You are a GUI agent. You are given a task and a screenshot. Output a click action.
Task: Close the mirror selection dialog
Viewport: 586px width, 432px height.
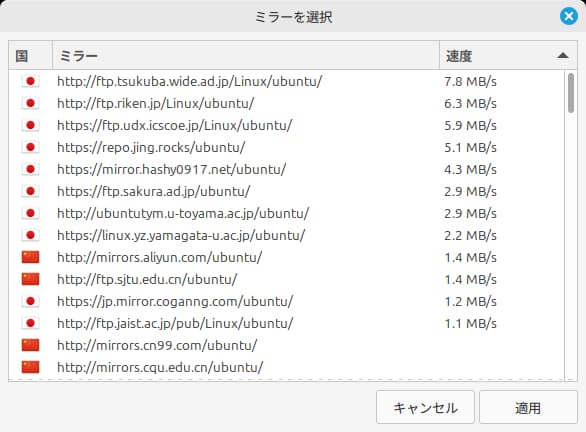(x=568, y=16)
